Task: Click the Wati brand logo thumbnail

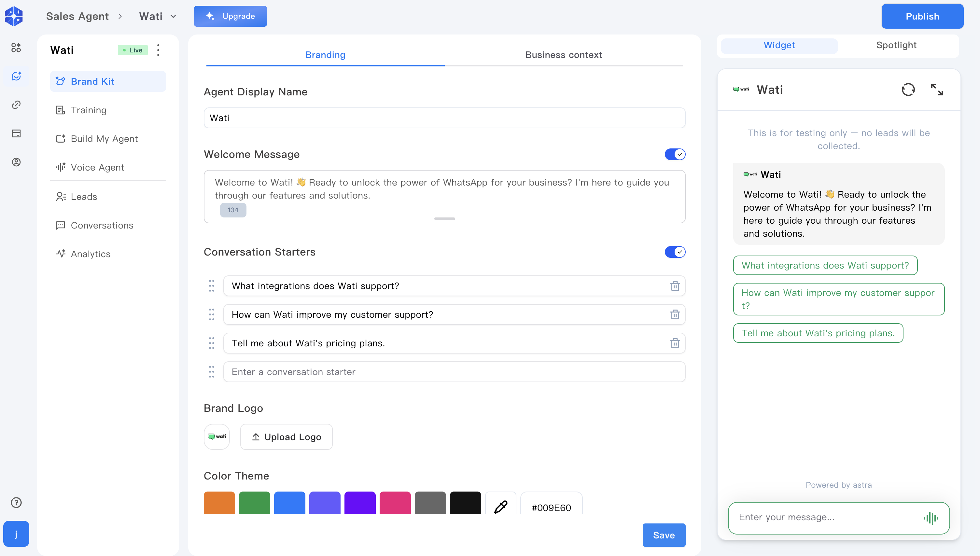Action: (x=217, y=437)
